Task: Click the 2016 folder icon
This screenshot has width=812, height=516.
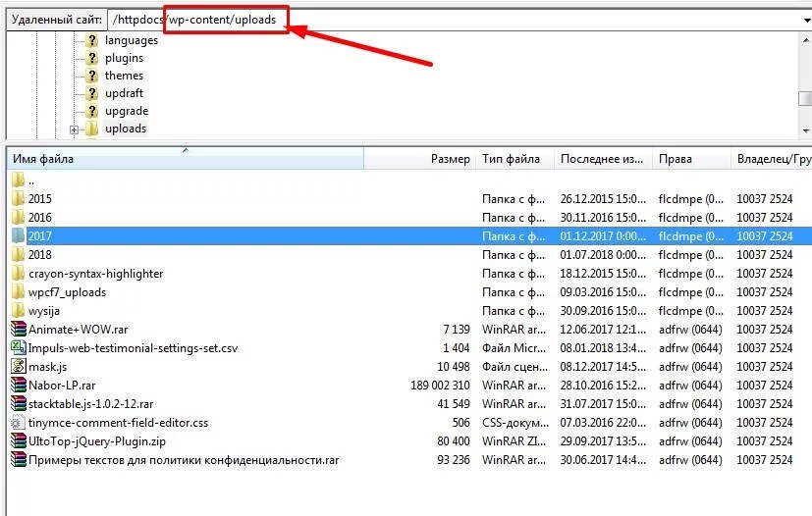Action: tap(18, 218)
